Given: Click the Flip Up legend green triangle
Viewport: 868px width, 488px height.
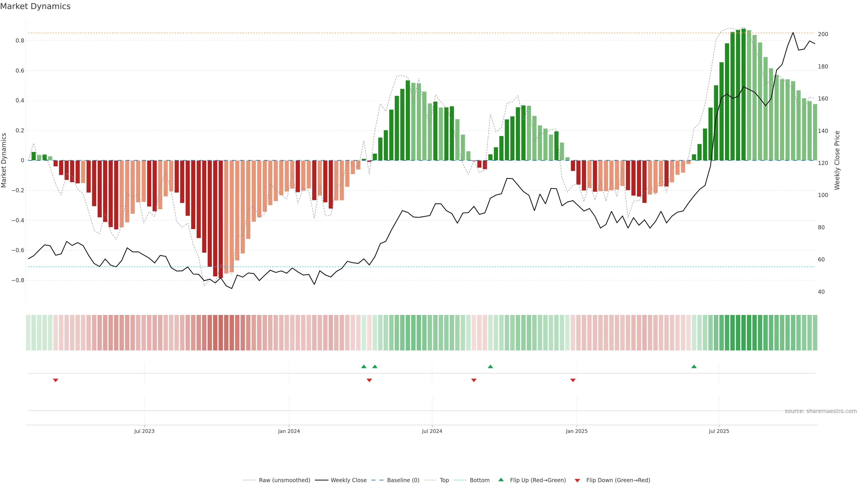Looking at the screenshot, I should (501, 480).
